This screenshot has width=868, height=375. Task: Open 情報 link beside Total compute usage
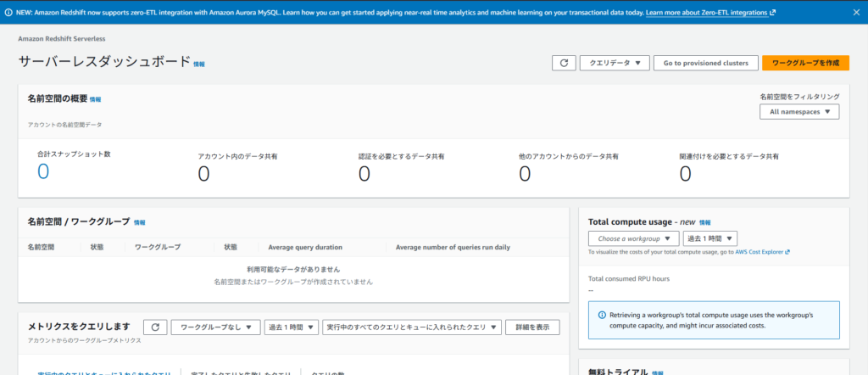pos(704,222)
